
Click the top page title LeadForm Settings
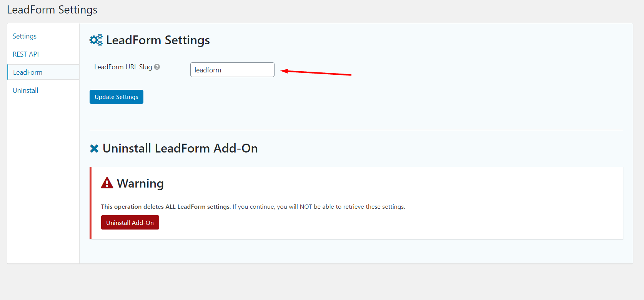pyautogui.click(x=52, y=10)
